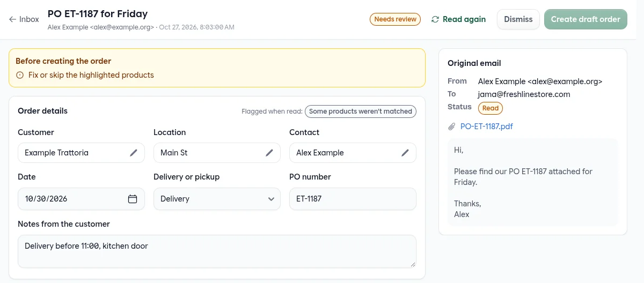The width and height of the screenshot is (644, 283).
Task: Create draft order from email
Action: tap(586, 19)
